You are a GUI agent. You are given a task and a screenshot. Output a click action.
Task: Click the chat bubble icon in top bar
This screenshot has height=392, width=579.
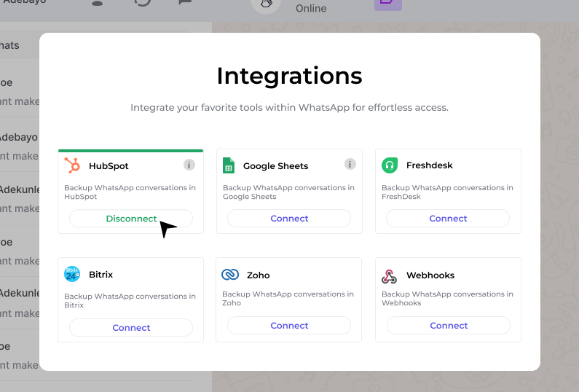point(185,3)
